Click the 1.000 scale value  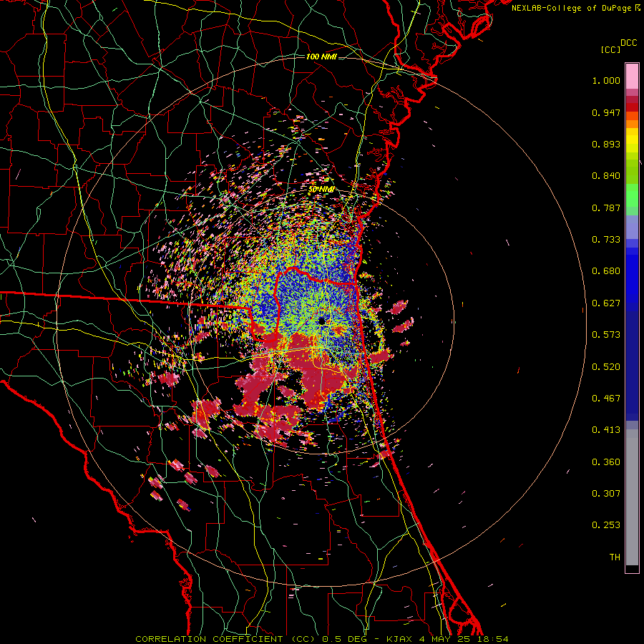point(606,80)
